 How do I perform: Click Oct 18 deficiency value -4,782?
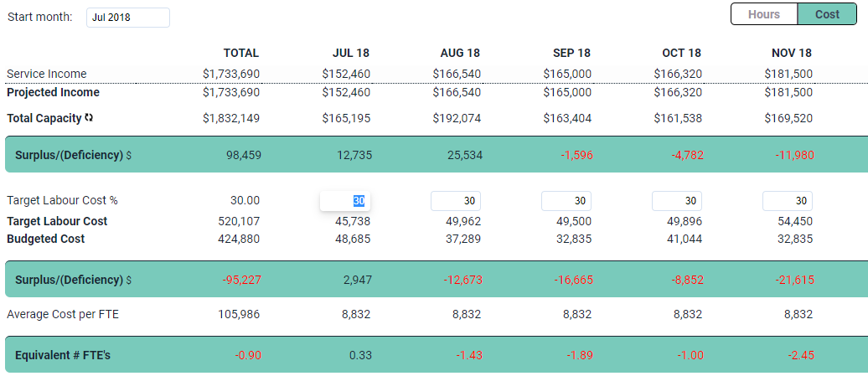[x=687, y=156]
